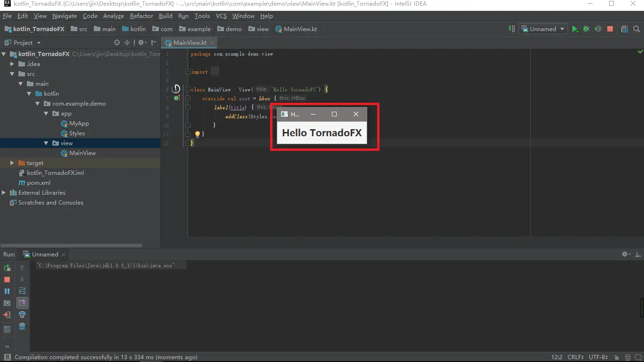
Task: Open Search Everywhere magnifier icon
Action: [x=636, y=29]
